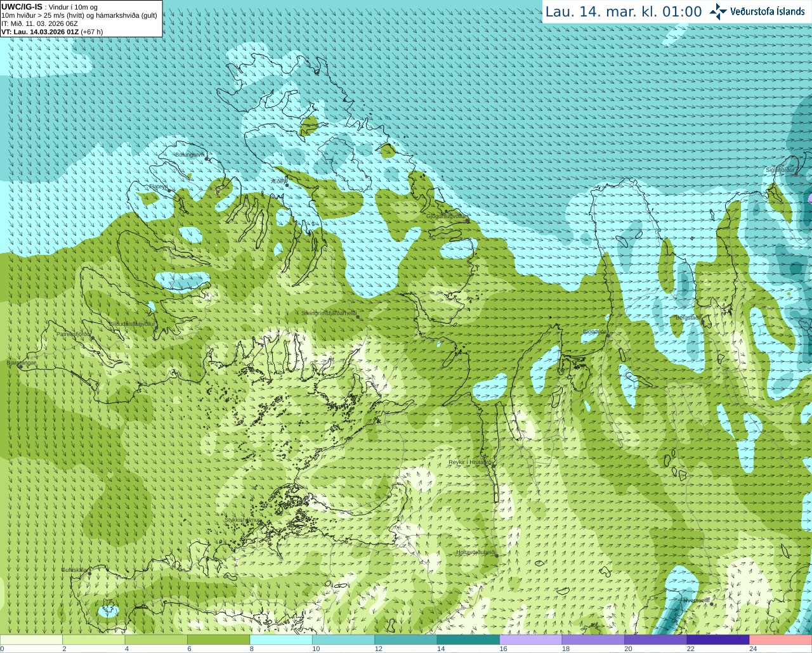Screen dimensions: 812x653
Task: Click the legend value '20'
Action: [628, 649]
